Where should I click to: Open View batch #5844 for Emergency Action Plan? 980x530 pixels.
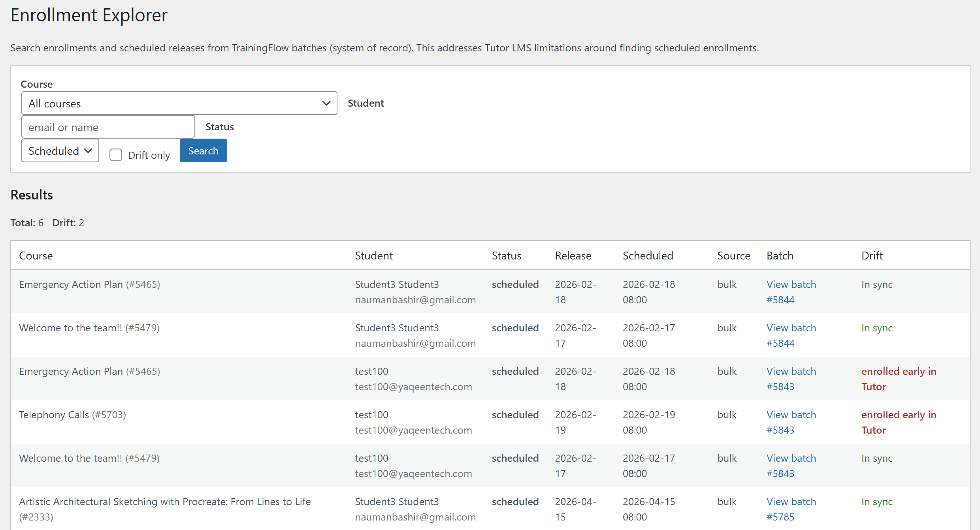[x=791, y=292]
